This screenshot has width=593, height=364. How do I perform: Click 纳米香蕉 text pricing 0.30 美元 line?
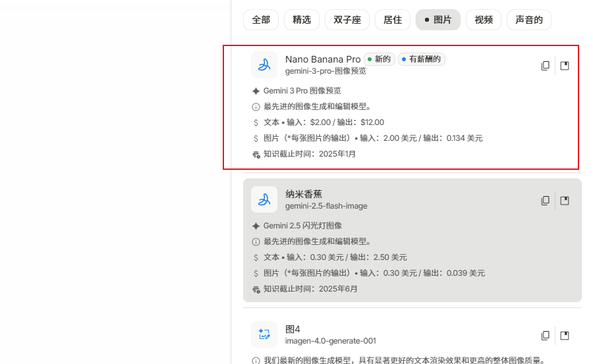pyautogui.click(x=335, y=257)
